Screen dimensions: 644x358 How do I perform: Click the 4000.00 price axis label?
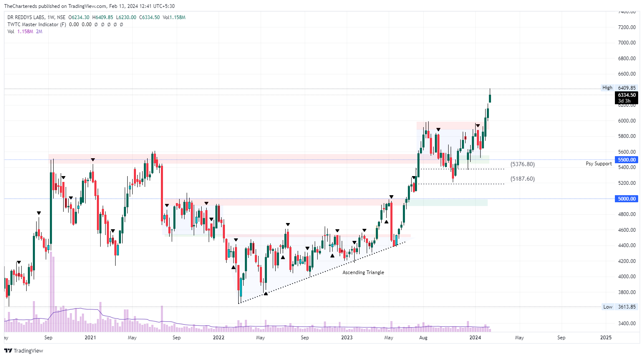[627, 277]
